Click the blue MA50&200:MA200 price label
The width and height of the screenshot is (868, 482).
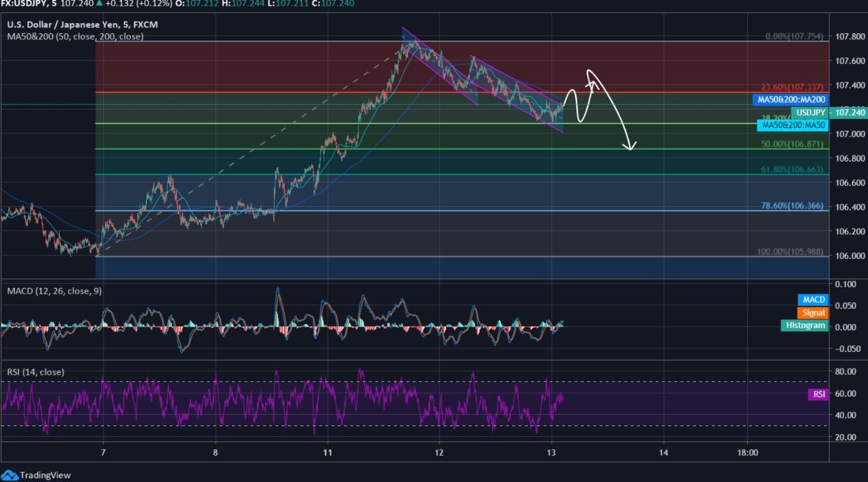click(789, 99)
